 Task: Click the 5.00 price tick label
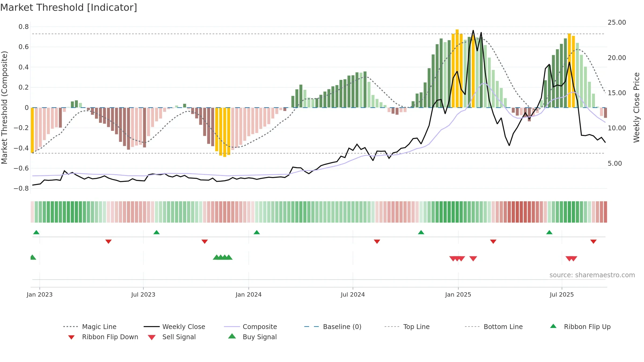[x=615, y=164]
